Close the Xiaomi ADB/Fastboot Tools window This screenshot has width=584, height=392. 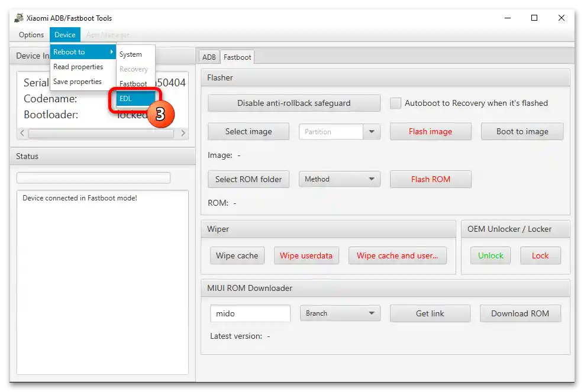pyautogui.click(x=562, y=18)
